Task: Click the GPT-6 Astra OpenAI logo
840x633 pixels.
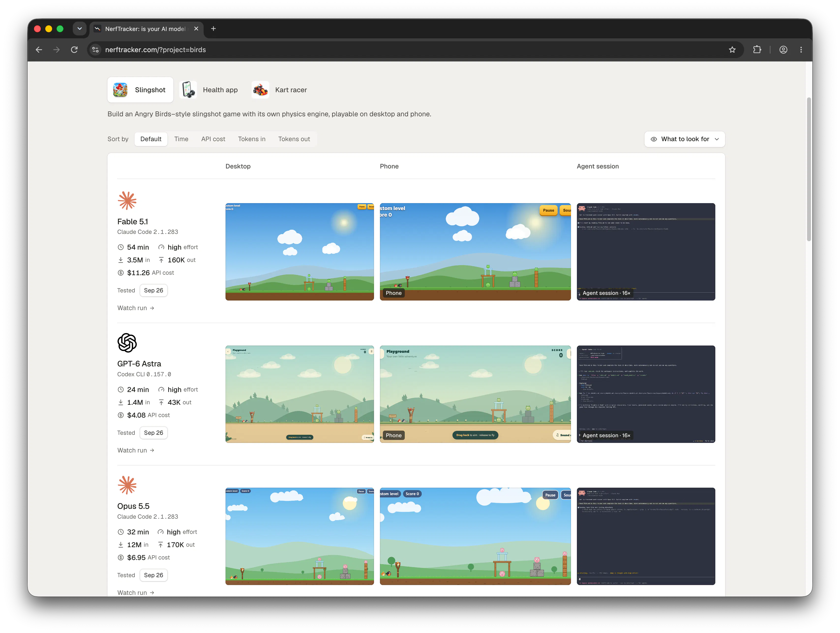Action: 127,343
